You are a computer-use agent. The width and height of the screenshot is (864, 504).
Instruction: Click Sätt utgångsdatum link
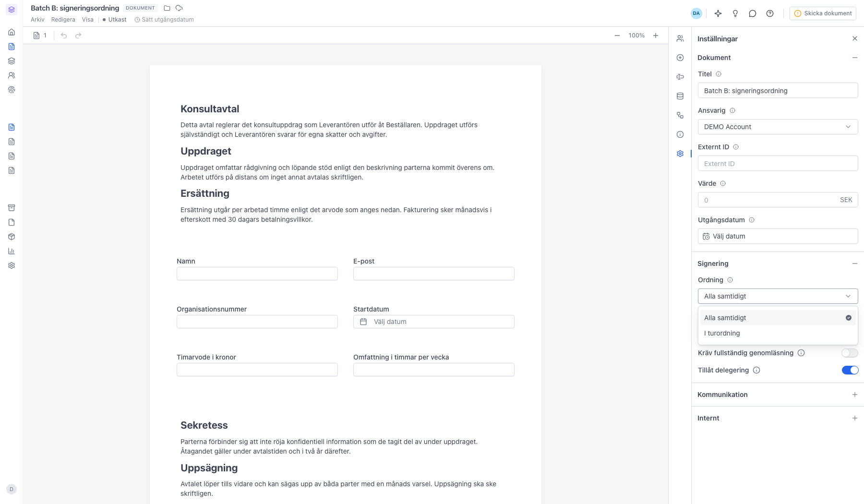tap(164, 20)
